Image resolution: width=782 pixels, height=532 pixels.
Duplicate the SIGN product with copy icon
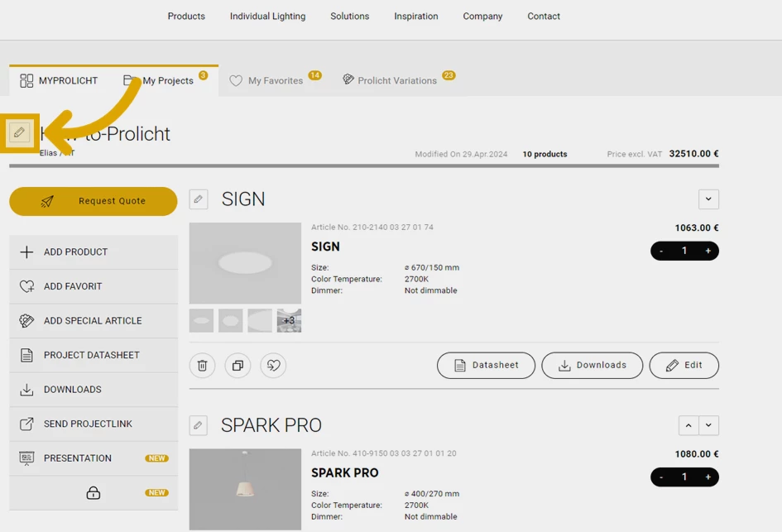237,366
